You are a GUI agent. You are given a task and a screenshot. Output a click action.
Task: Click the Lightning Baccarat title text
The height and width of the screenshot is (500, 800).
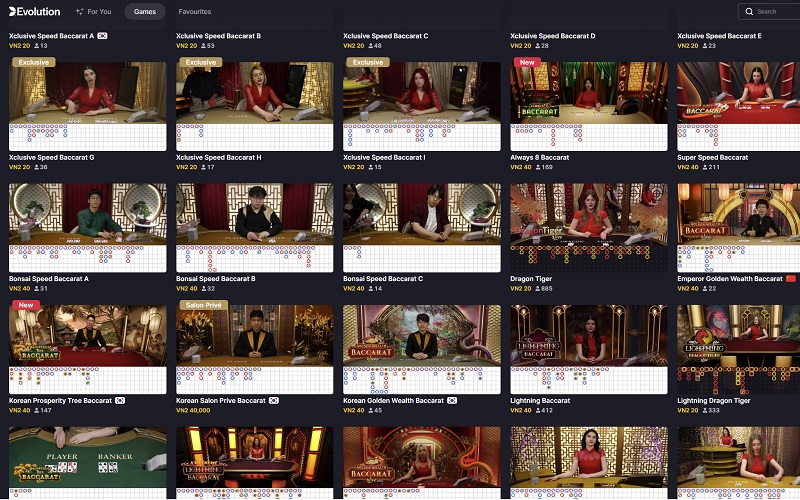(x=540, y=401)
